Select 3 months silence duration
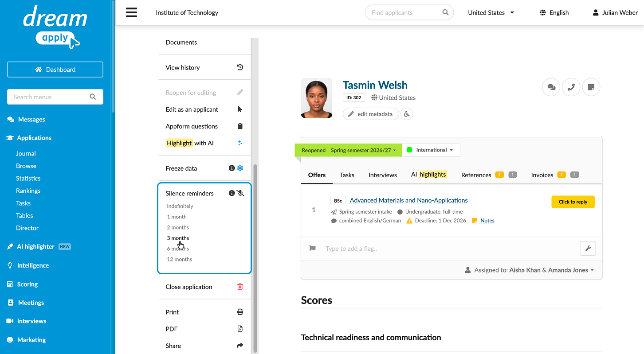This screenshot has height=354, width=644. [x=178, y=238]
